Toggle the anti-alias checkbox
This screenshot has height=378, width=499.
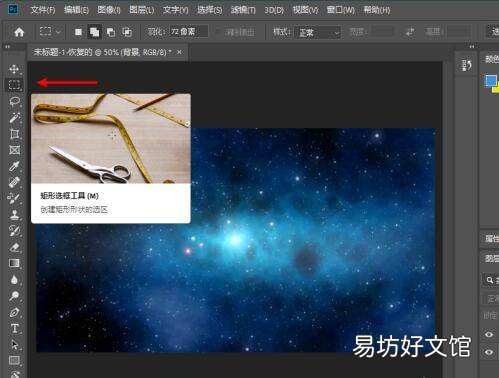[x=218, y=32]
